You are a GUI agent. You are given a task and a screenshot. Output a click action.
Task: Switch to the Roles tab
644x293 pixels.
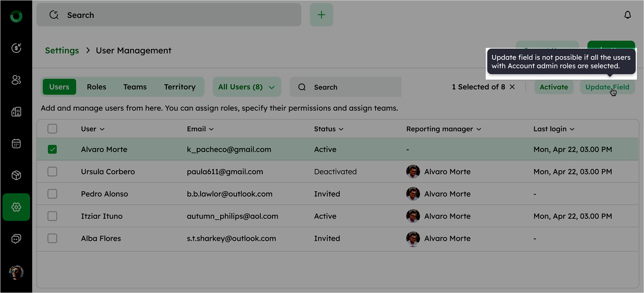click(96, 87)
